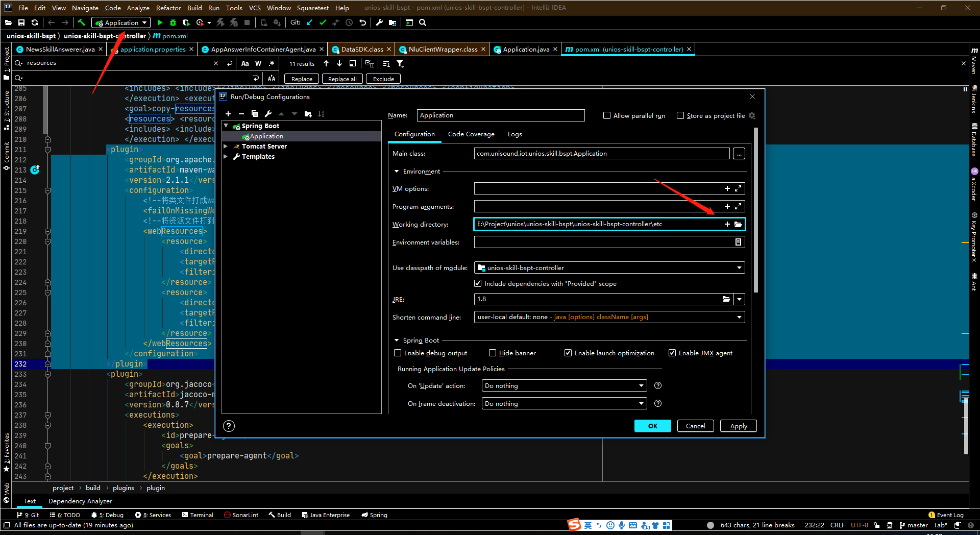
Task: Browse for JRE folder
Action: click(x=726, y=299)
